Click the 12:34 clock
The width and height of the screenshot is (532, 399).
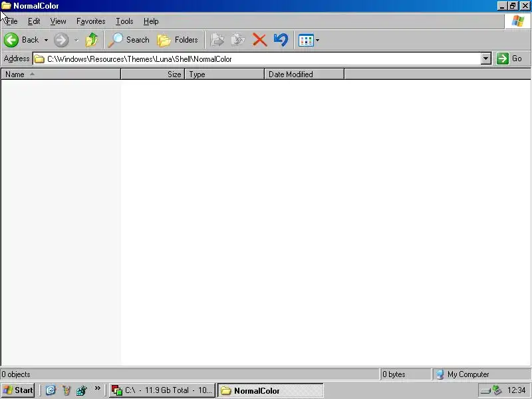[517, 390]
